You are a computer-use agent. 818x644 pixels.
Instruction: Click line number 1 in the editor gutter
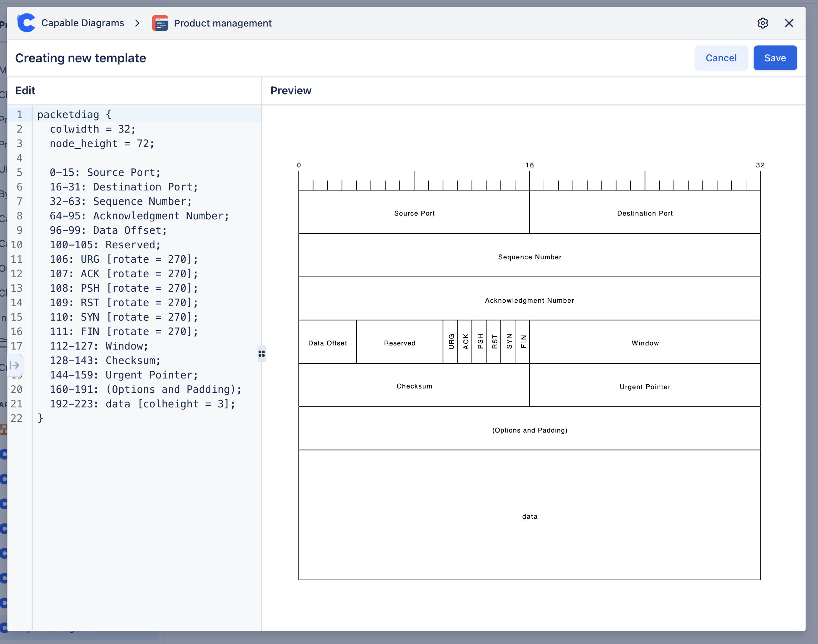20,114
